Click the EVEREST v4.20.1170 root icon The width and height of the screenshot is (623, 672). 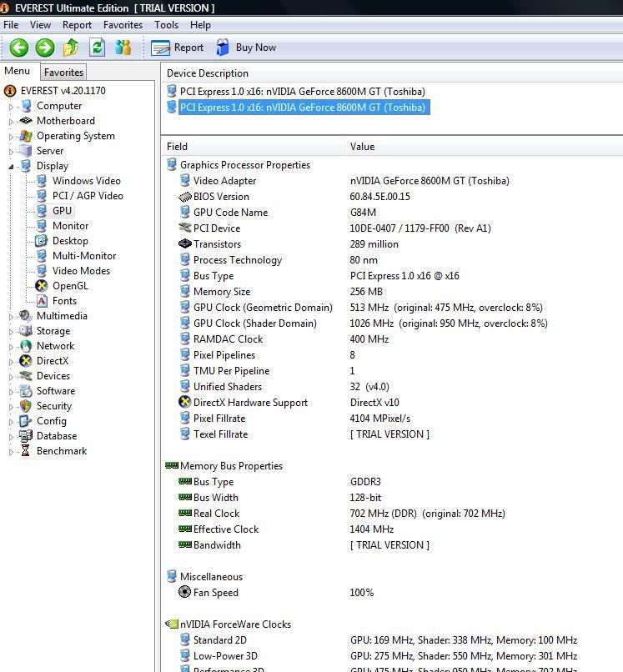[x=10, y=91]
